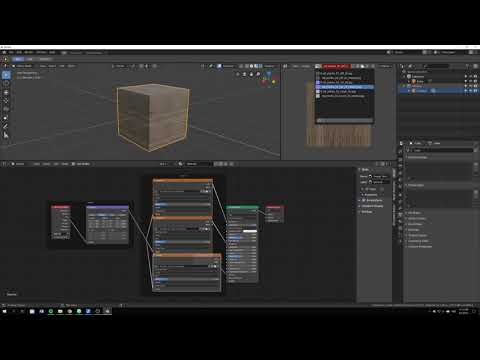Switch viewport shading to rendered
480x360 pixels.
260,66
